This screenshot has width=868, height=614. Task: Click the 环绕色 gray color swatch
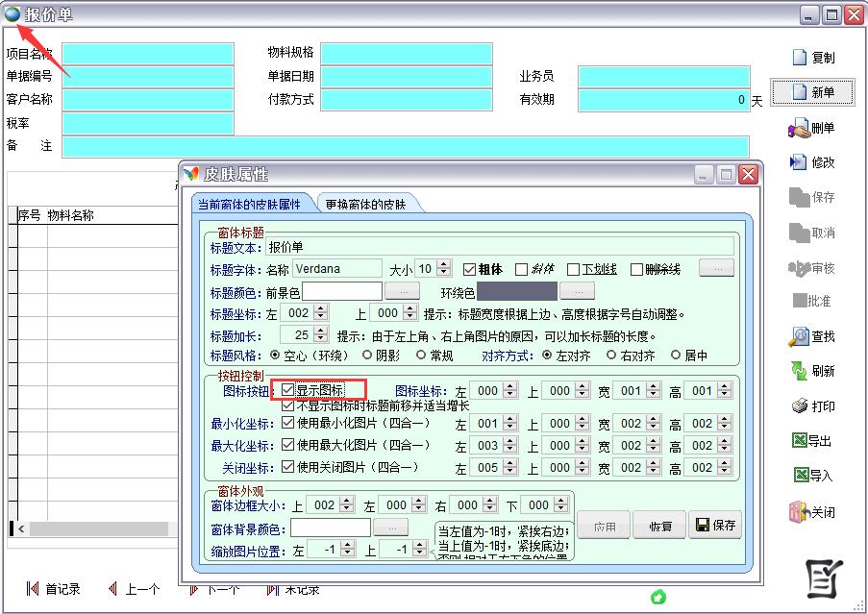click(x=516, y=290)
